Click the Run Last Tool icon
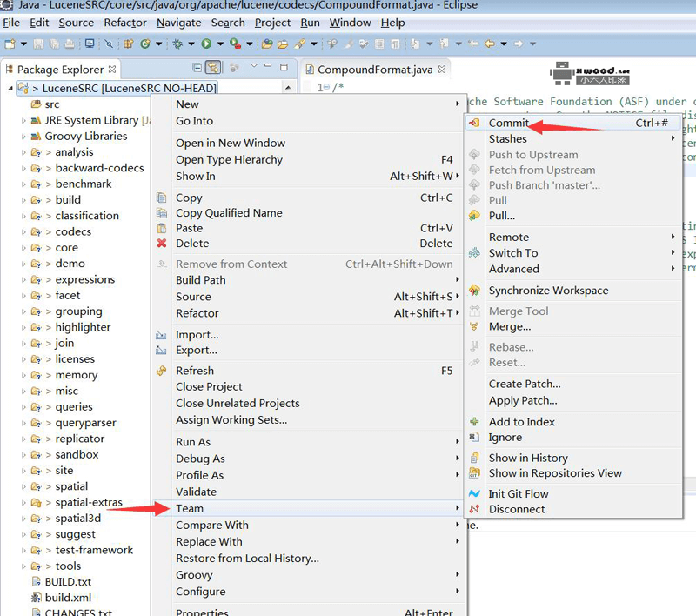This screenshot has width=696, height=616. [x=235, y=44]
